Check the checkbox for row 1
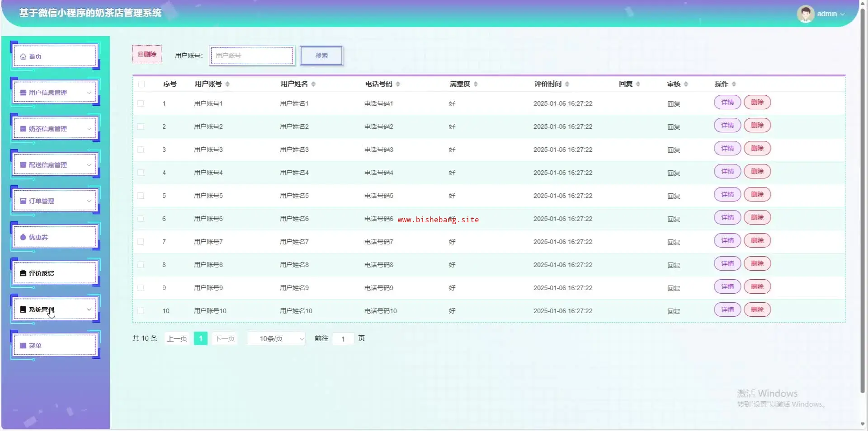Image resolution: width=868 pixels, height=431 pixels. tap(141, 103)
